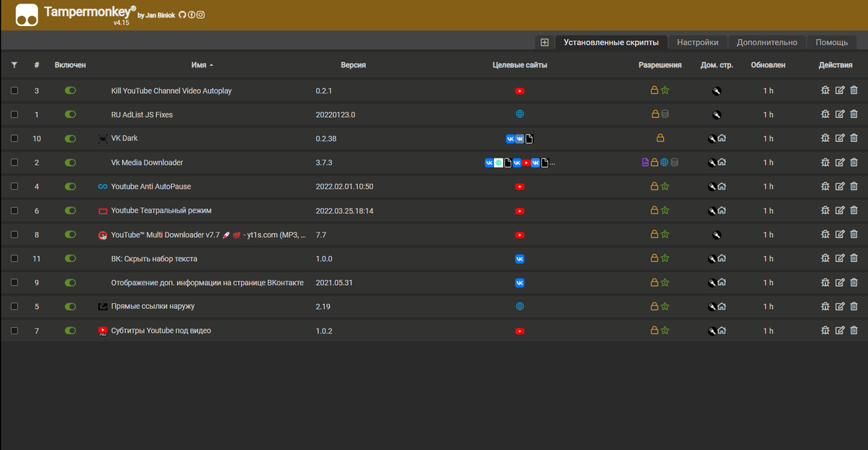Delete Субитры Youtube под видео trash icon
Viewport: 868px width, 450px height.
[854, 331]
